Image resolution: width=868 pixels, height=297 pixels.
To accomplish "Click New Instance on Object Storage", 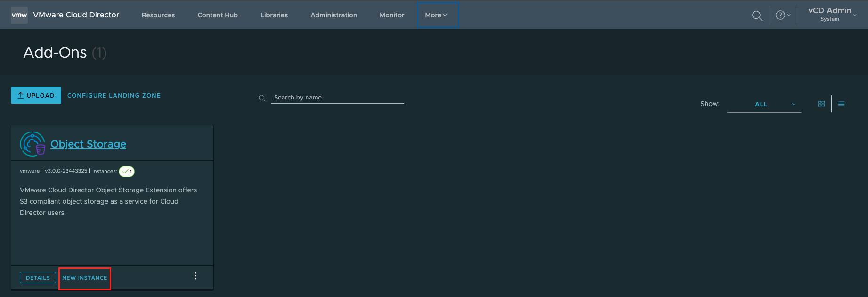I will (x=85, y=278).
